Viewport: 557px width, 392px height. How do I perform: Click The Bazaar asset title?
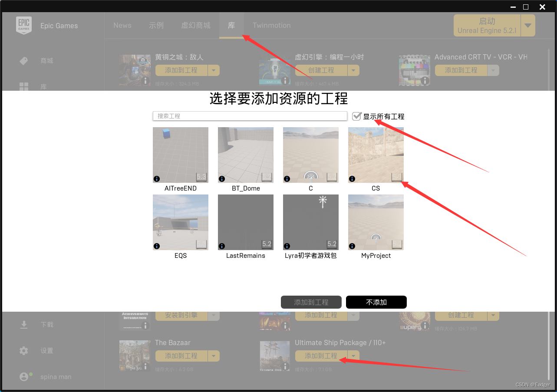point(173,343)
